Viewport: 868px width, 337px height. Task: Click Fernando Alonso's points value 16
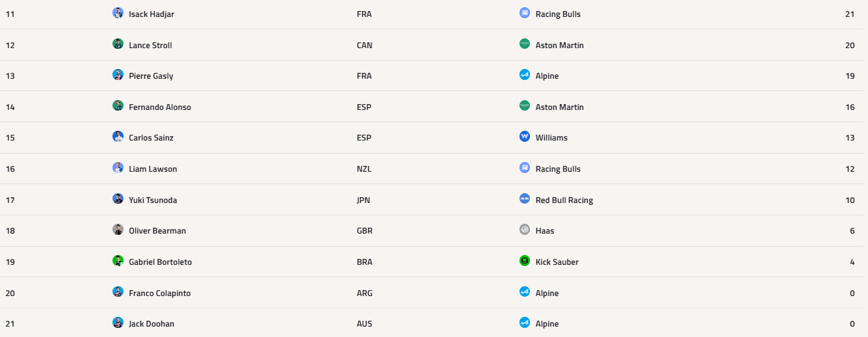point(850,107)
